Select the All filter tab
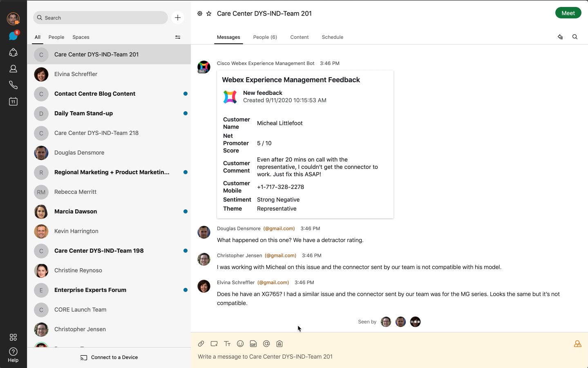 point(38,37)
